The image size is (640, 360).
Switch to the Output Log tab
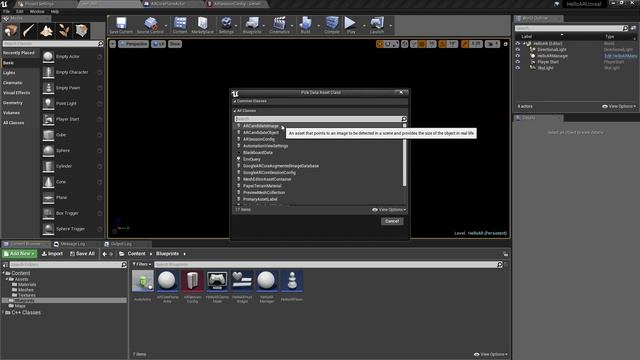[121, 244]
